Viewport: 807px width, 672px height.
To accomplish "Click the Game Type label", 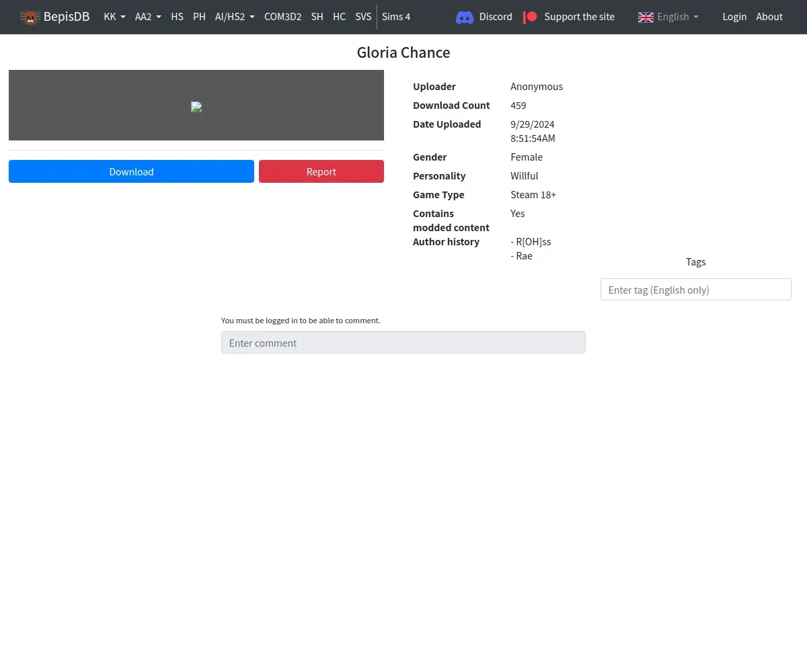I will point(438,195).
